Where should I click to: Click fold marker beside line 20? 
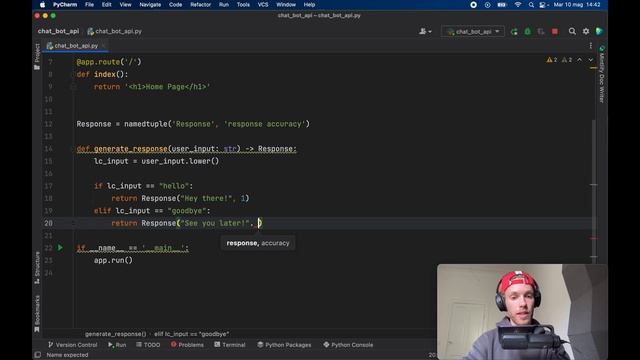(x=73, y=223)
